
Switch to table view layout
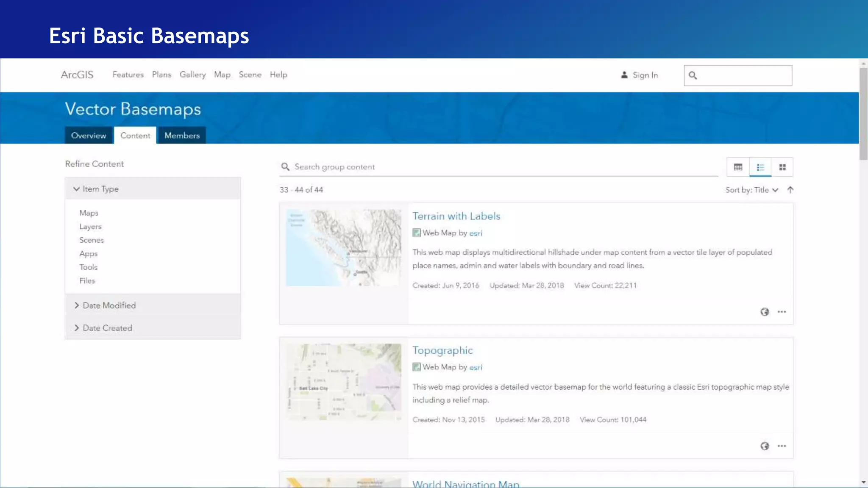[738, 167]
